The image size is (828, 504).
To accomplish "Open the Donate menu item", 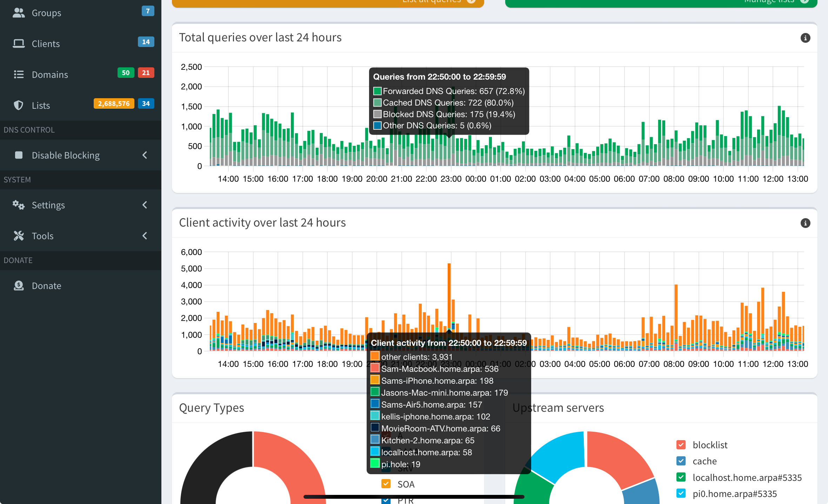I will [x=81, y=285].
